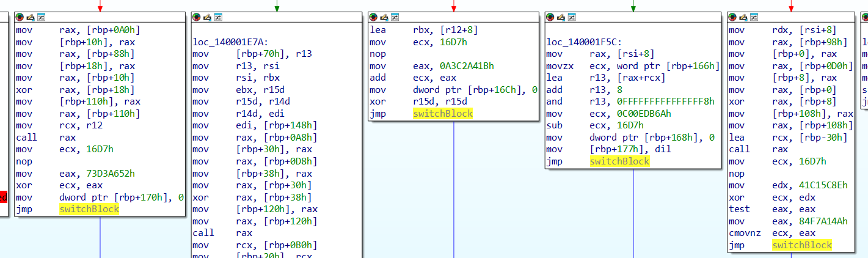This screenshot has width=868, height=258.
Task: Click group icon on block starting 'mov rdx, [rsi+8]'
Action: 753,17
